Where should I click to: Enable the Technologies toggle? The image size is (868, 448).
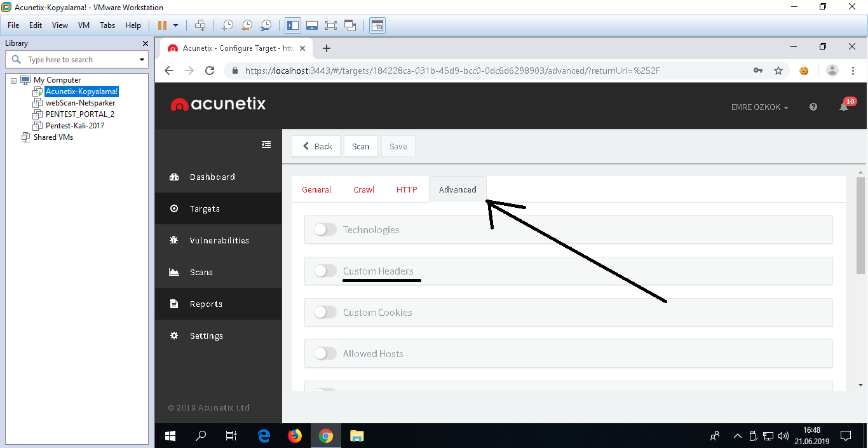tap(325, 229)
